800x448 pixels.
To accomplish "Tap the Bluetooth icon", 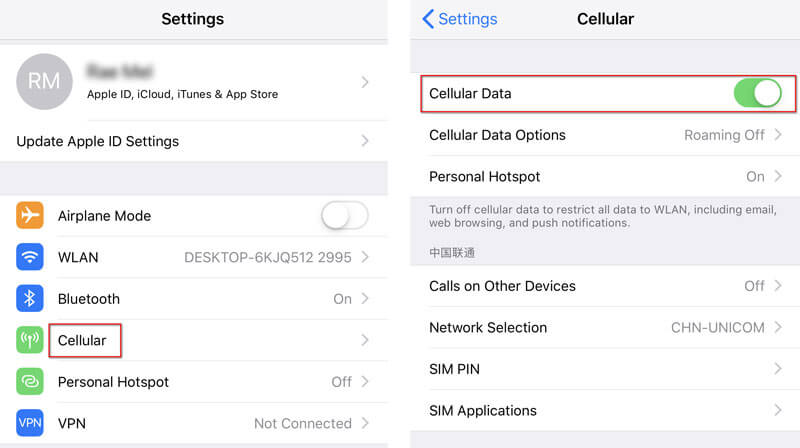I will click(x=30, y=298).
